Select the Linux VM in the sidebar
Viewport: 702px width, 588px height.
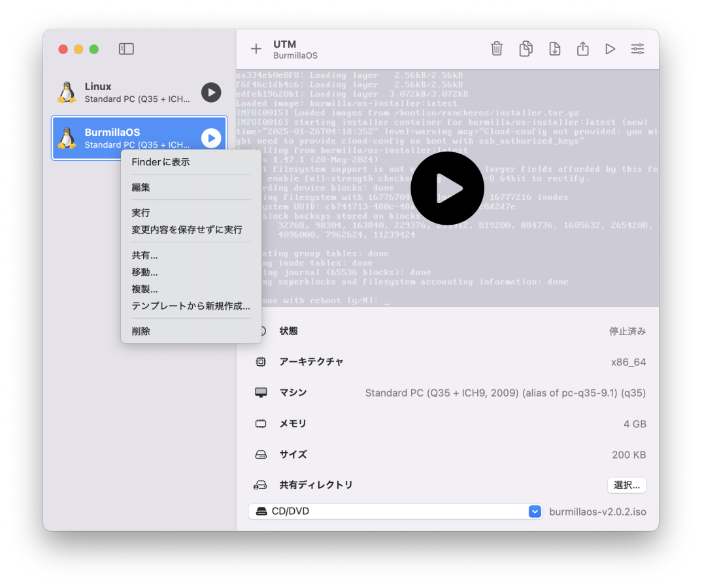pyautogui.click(x=131, y=92)
